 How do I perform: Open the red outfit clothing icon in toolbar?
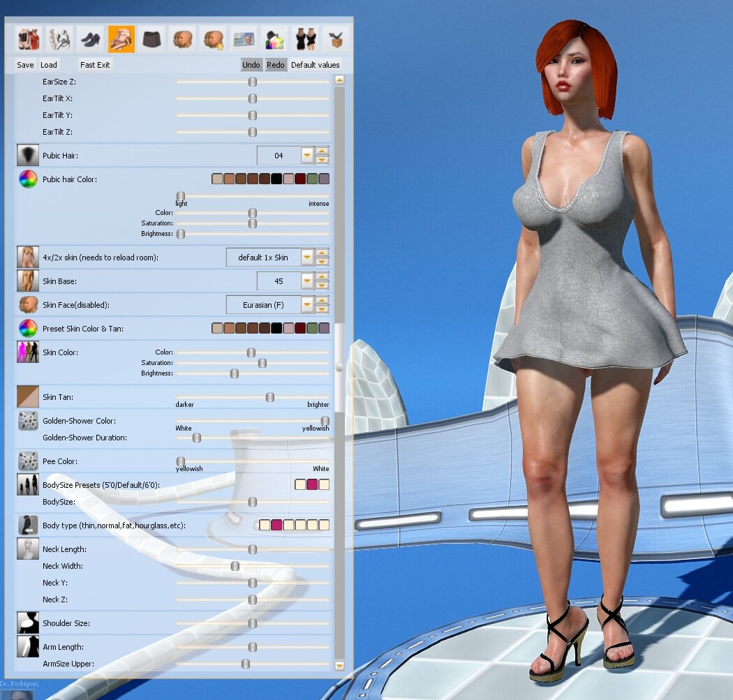point(29,39)
